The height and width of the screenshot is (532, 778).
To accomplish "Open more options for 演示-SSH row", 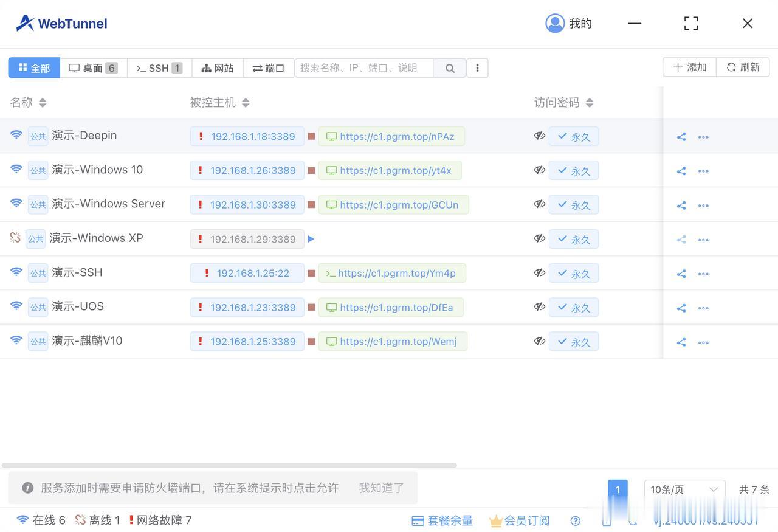I will [703, 273].
